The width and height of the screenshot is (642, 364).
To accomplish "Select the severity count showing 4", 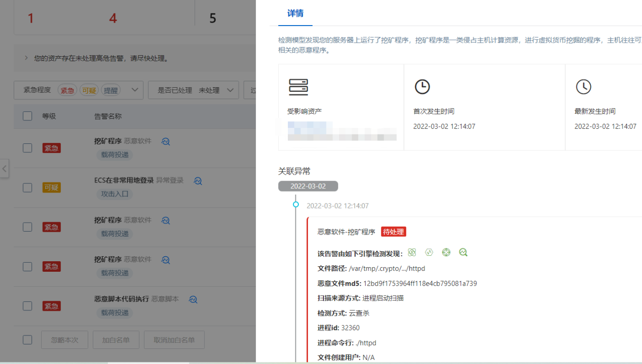I will coord(112,18).
